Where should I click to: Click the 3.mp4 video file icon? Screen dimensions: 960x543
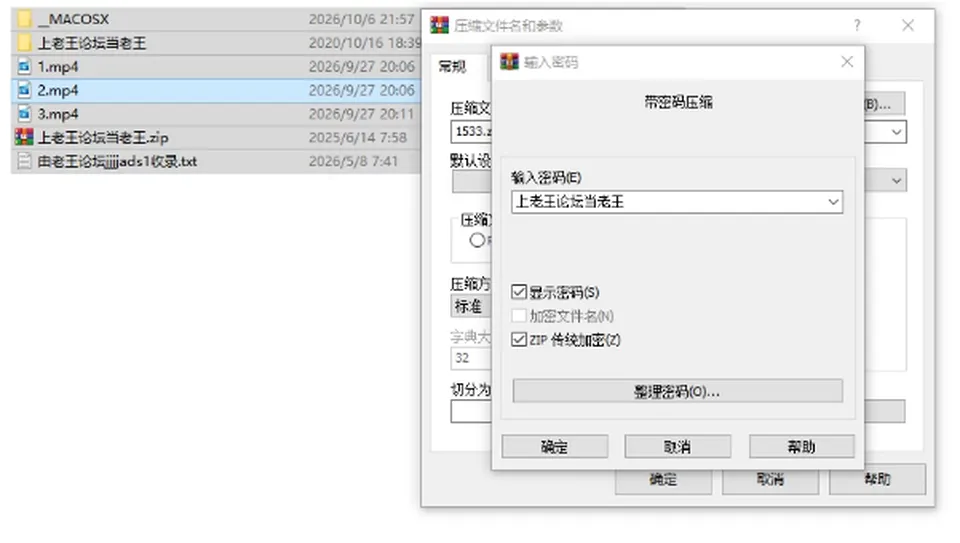click(24, 114)
